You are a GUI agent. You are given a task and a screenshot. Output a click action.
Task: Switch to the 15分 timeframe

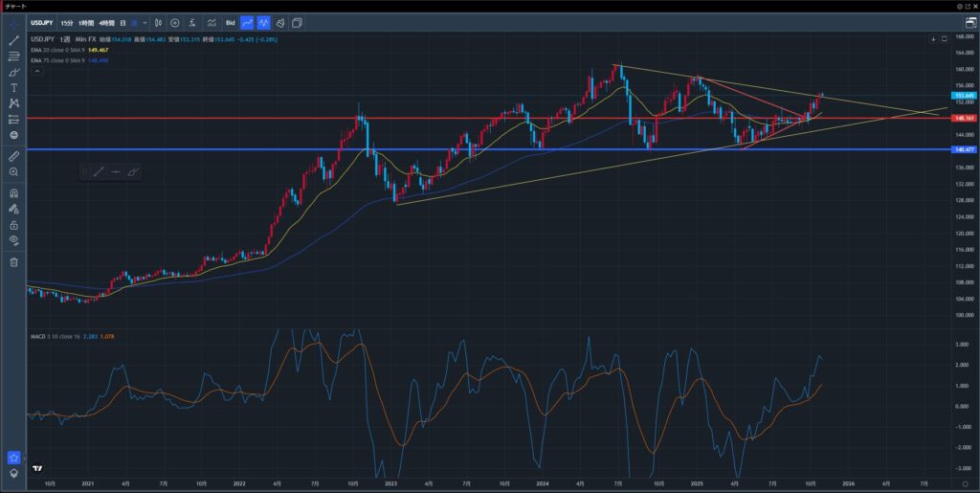click(65, 22)
